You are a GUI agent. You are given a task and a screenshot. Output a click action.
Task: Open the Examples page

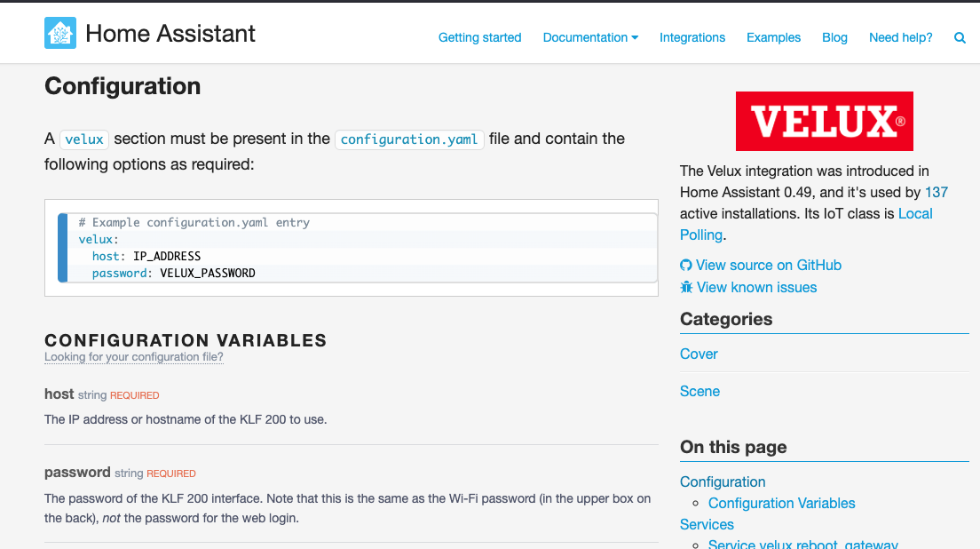(x=773, y=37)
